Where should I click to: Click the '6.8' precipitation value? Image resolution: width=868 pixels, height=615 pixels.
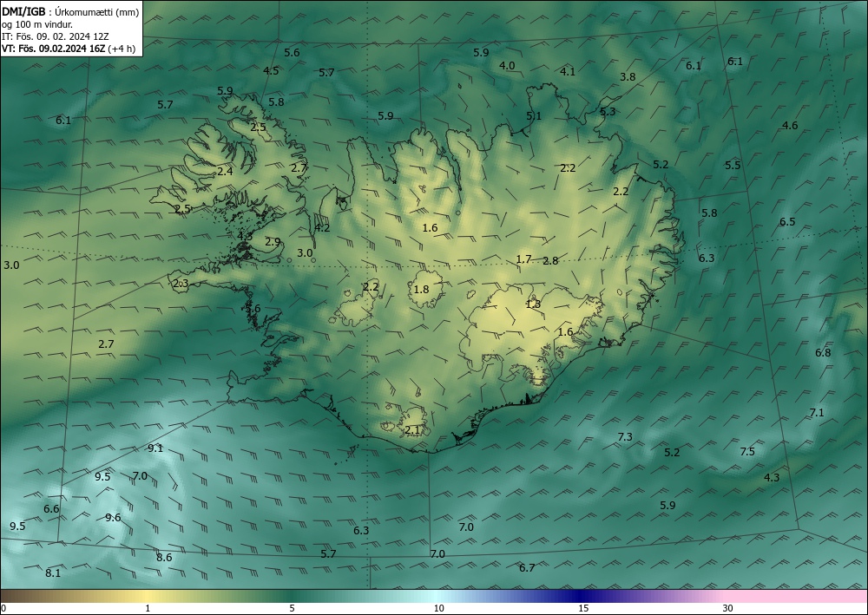[823, 353]
